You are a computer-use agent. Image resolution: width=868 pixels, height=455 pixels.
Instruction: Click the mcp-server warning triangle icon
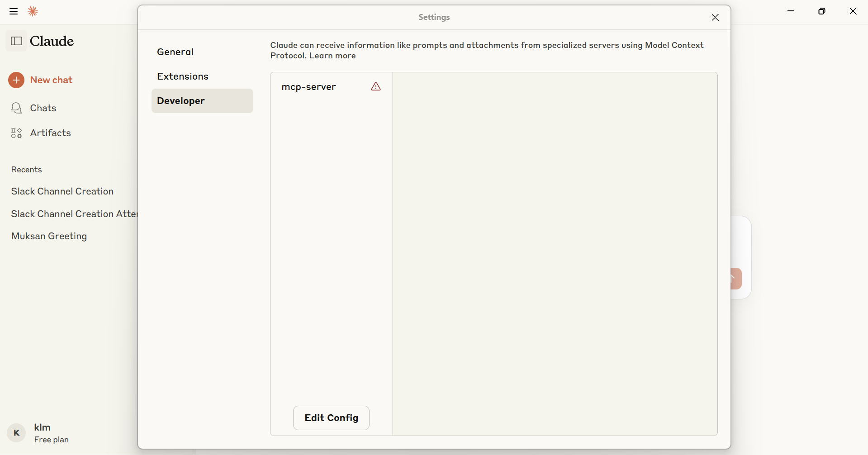pyautogui.click(x=376, y=86)
